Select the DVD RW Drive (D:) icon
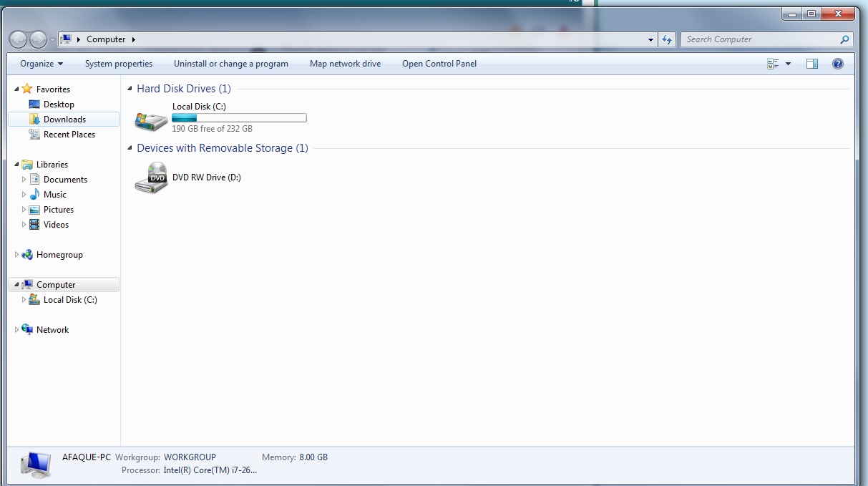Screen dimensions: 868x486 151,178
